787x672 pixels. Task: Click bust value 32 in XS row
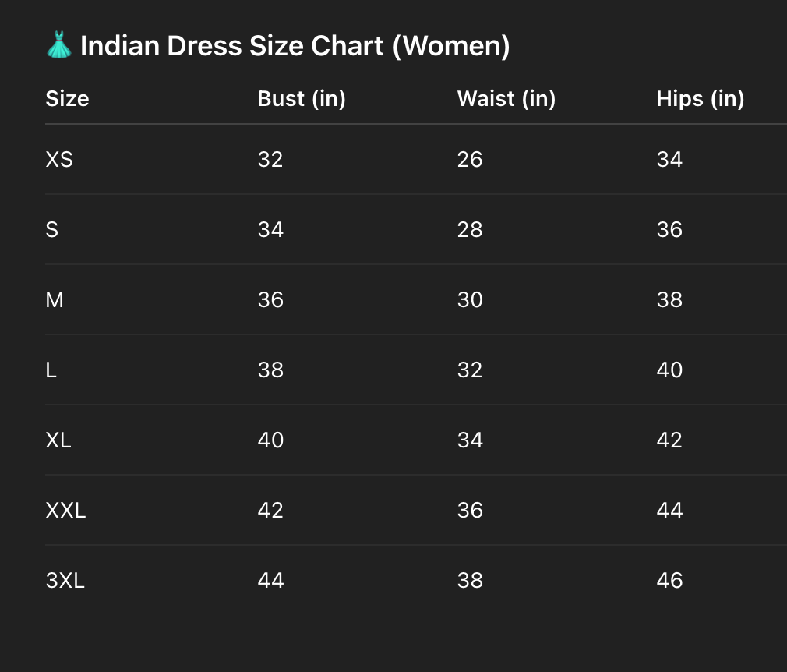pyautogui.click(x=270, y=160)
